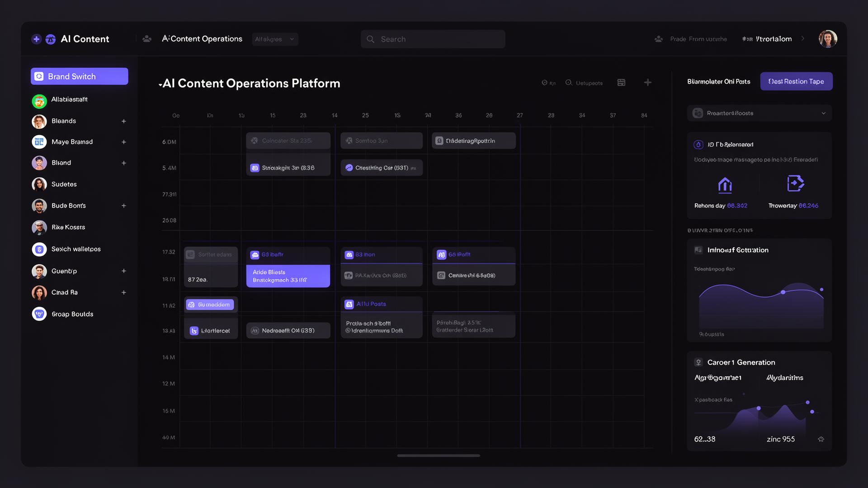Click the purple plus icon beside AI Content logo
The width and height of the screenshot is (868, 488).
pyautogui.click(x=37, y=39)
